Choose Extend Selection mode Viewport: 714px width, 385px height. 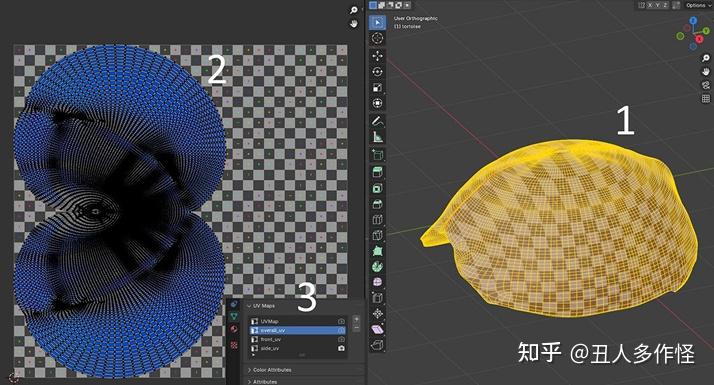[382, 5]
